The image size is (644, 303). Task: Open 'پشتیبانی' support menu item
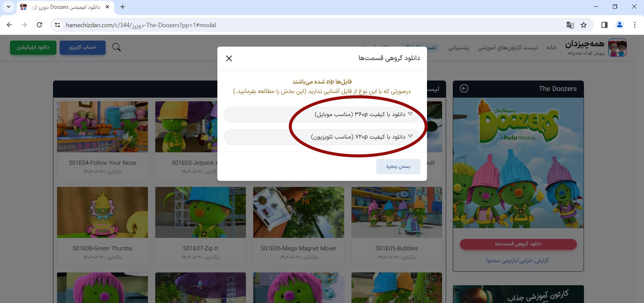[459, 48]
